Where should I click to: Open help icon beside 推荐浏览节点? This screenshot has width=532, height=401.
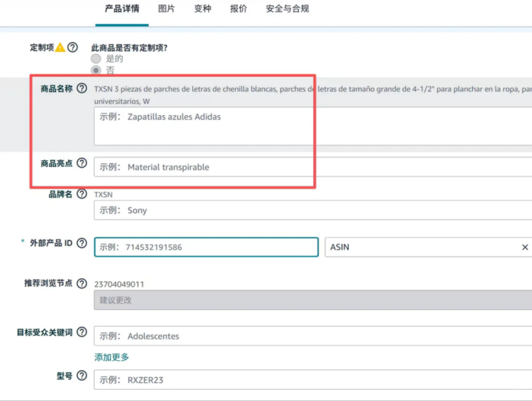82,283
